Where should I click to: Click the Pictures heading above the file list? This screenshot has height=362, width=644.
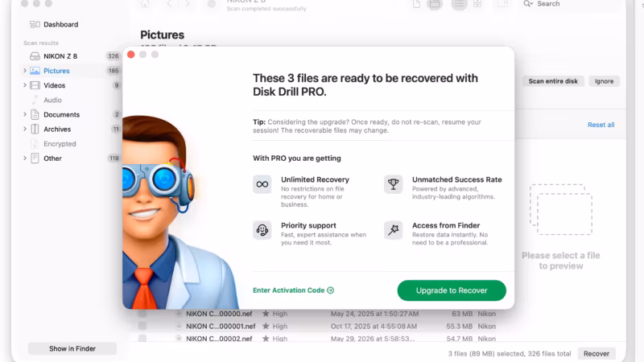tap(163, 35)
